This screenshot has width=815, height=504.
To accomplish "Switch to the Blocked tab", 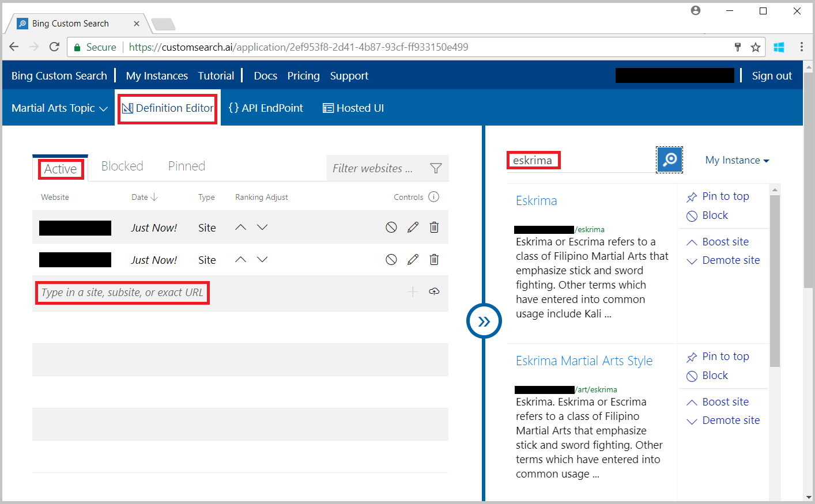I will click(x=122, y=166).
